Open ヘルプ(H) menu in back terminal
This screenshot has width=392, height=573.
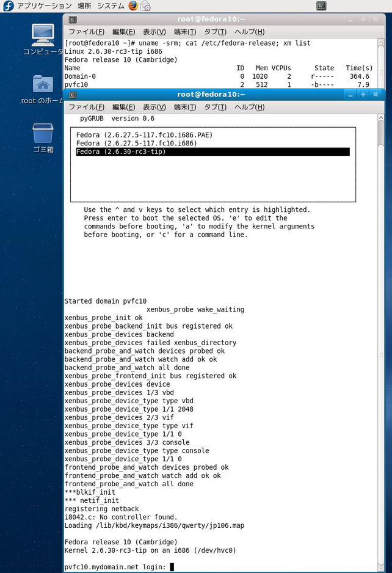click(x=250, y=32)
